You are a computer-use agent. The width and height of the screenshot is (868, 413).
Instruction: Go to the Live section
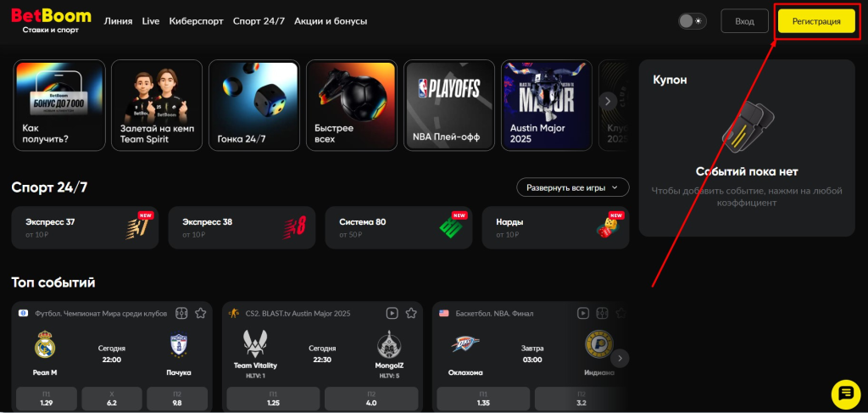[151, 21]
